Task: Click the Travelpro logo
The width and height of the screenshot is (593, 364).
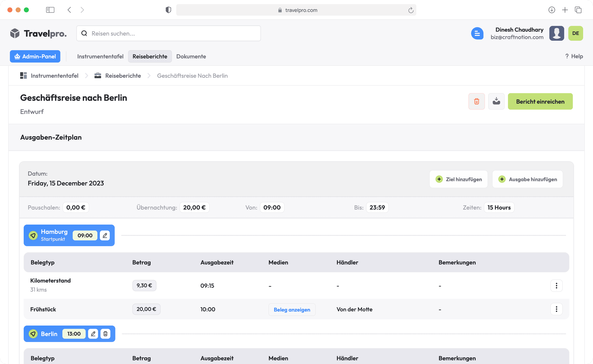Action: point(39,33)
